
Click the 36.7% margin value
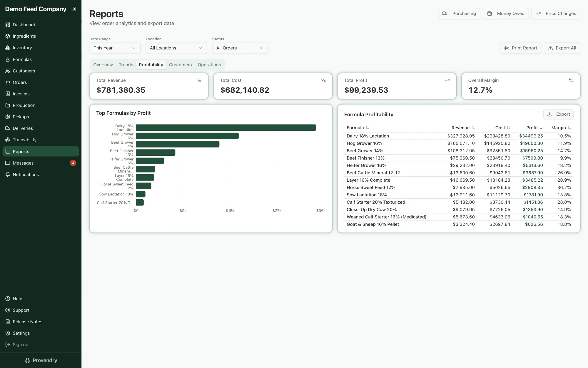click(x=564, y=188)
